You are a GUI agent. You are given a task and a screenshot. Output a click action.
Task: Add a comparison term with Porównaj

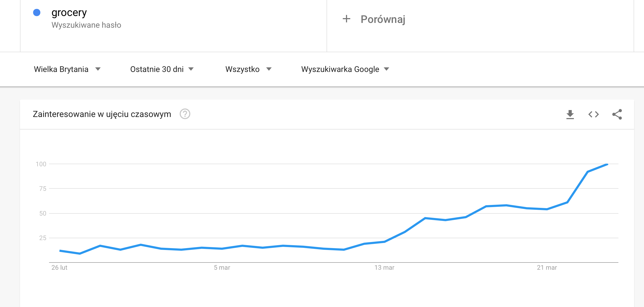[383, 19]
